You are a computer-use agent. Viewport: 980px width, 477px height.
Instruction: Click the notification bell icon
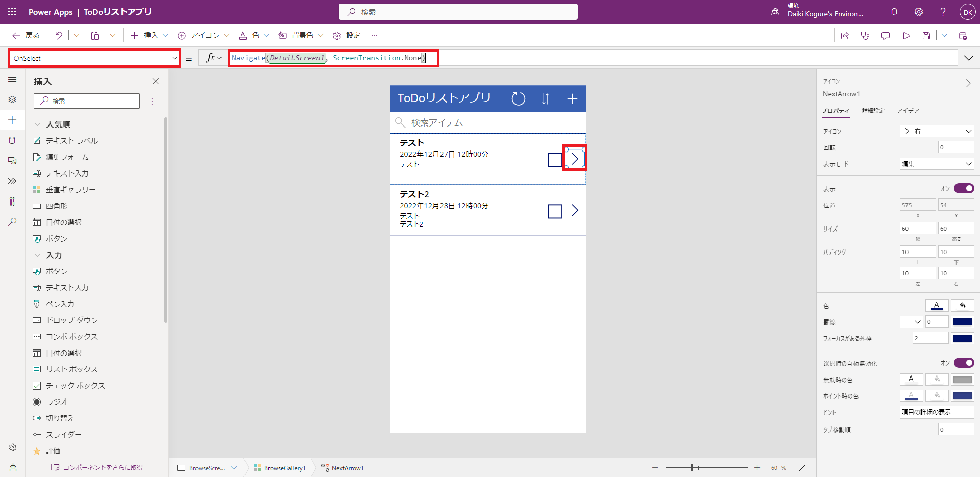click(x=894, y=12)
